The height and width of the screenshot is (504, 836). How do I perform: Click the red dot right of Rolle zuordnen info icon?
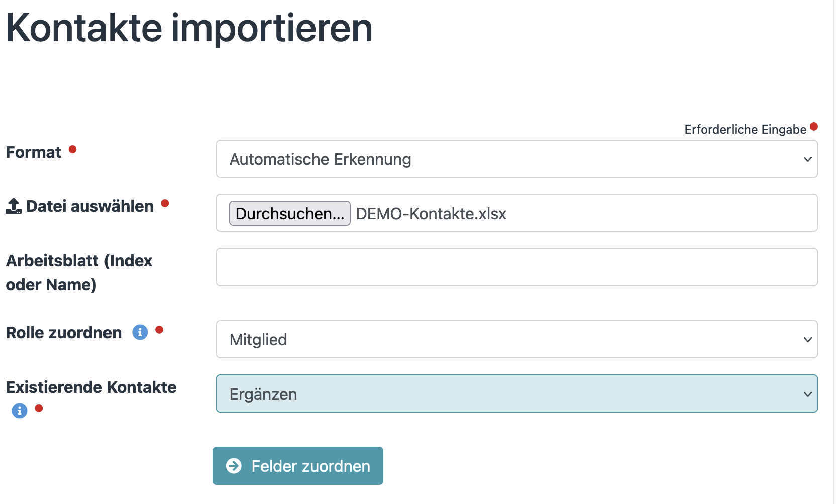point(159,330)
